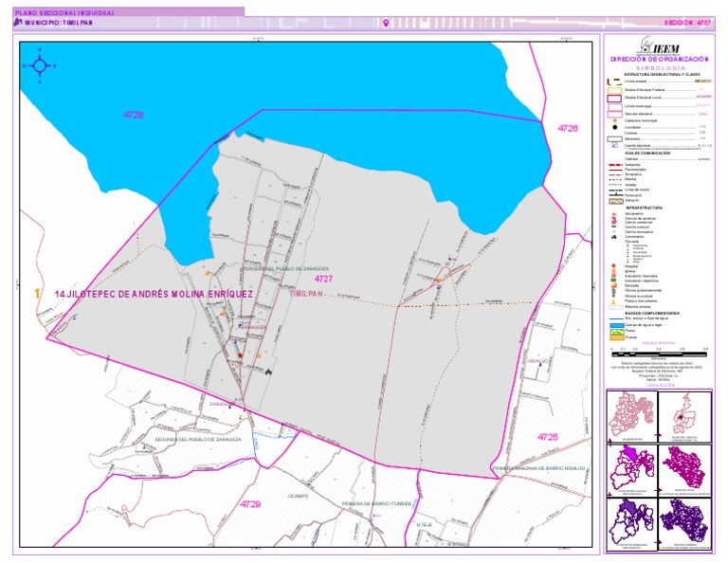Click the Distrito Electoral Local legend box
The width and height of the screenshot is (728, 563).
click(614, 98)
